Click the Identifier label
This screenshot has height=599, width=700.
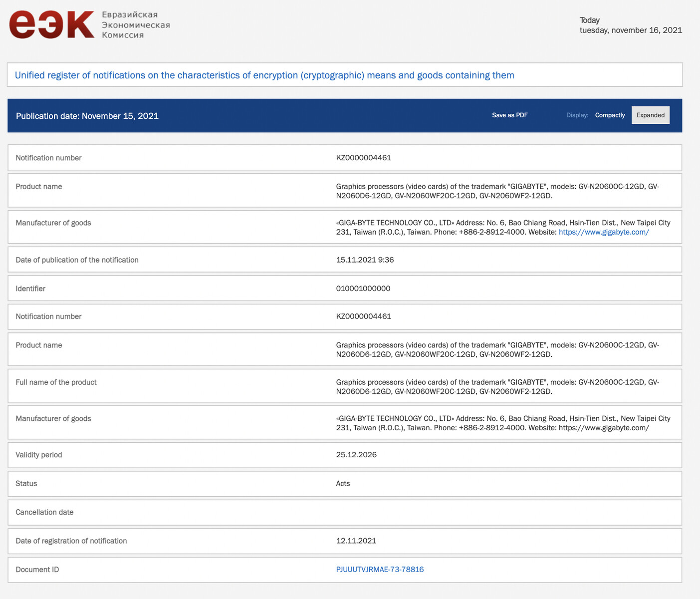[x=30, y=289]
